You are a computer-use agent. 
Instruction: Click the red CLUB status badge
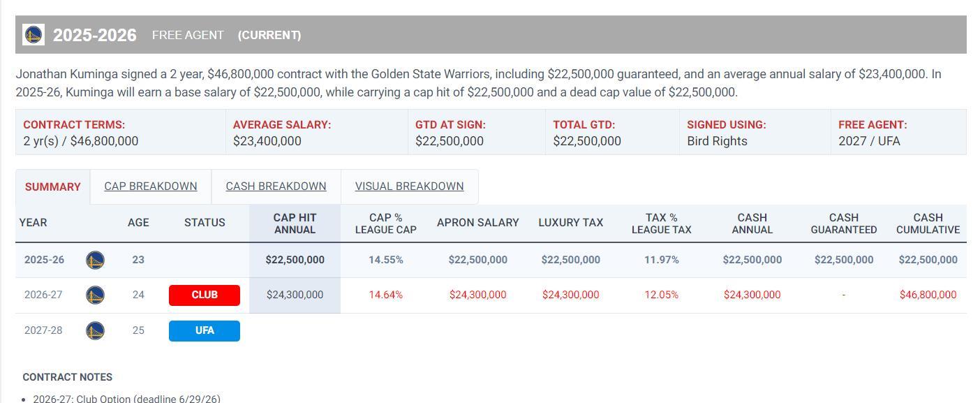205,295
